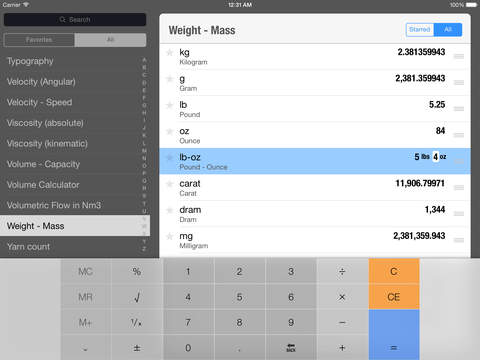
Task: Star the kg Kilogram unit
Action: click(170, 52)
